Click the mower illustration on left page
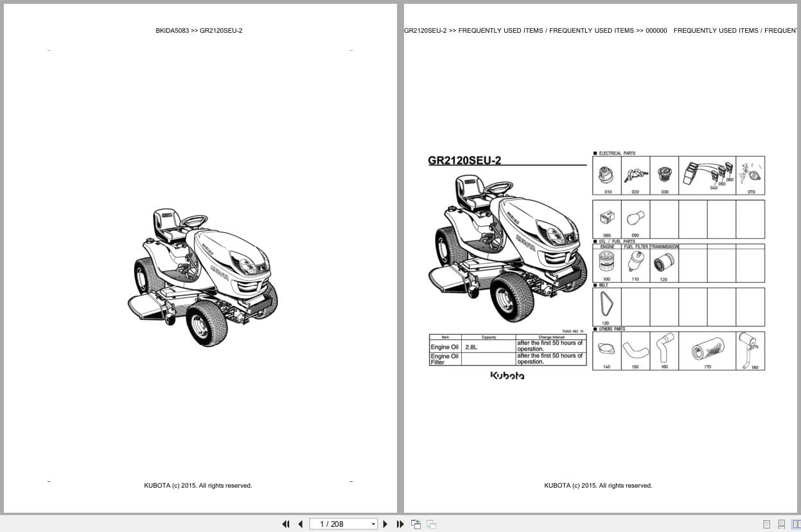Image resolution: width=801 pixels, height=532 pixels. coord(202,277)
